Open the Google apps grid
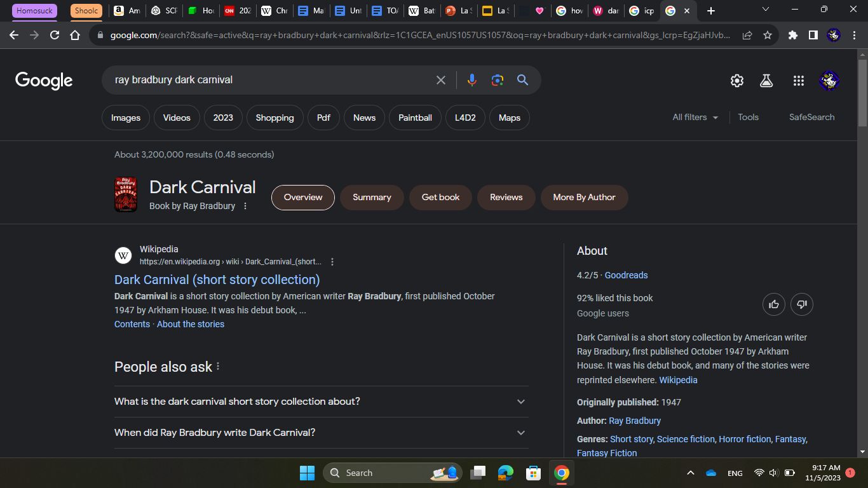Screen dimensions: 868x488 [798, 81]
